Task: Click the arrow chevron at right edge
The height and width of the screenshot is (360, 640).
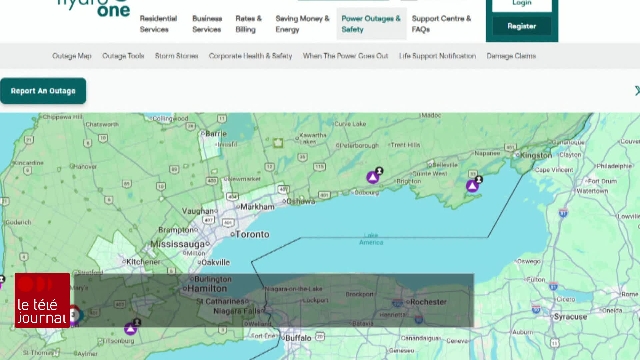Action: [637, 91]
